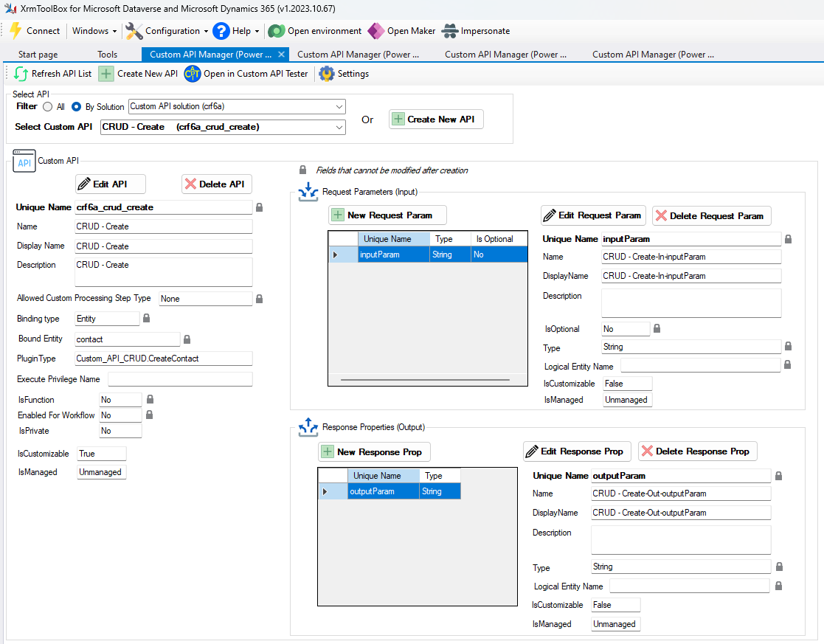Click the API Name input field
Image resolution: width=824 pixels, height=644 pixels.
(x=164, y=226)
